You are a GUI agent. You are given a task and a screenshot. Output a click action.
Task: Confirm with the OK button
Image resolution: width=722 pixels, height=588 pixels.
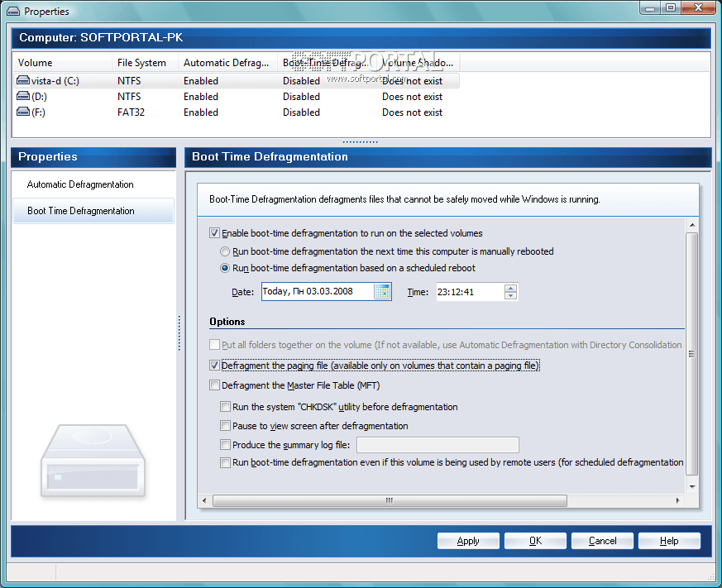coord(535,541)
